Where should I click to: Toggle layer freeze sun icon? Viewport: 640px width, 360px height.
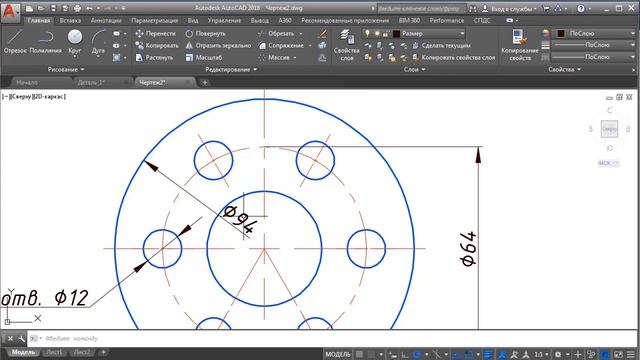[x=377, y=33]
